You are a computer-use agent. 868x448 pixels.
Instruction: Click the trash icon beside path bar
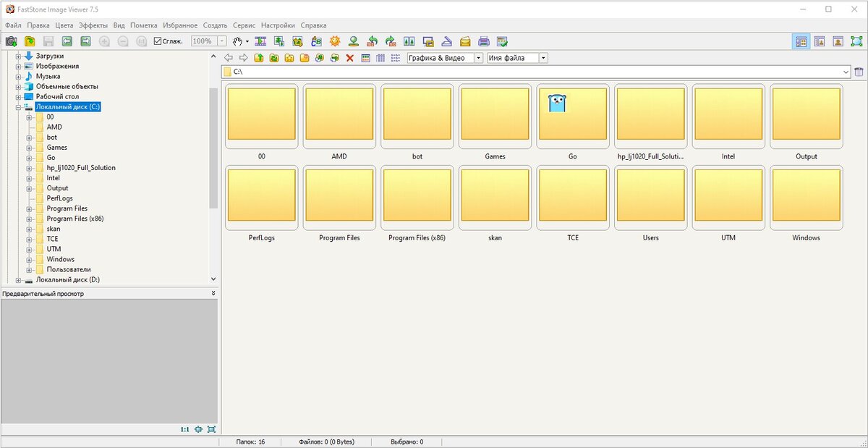[859, 72]
